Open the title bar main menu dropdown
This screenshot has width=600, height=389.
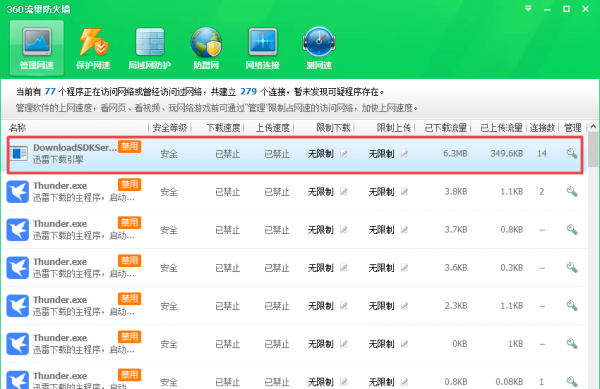[528, 8]
